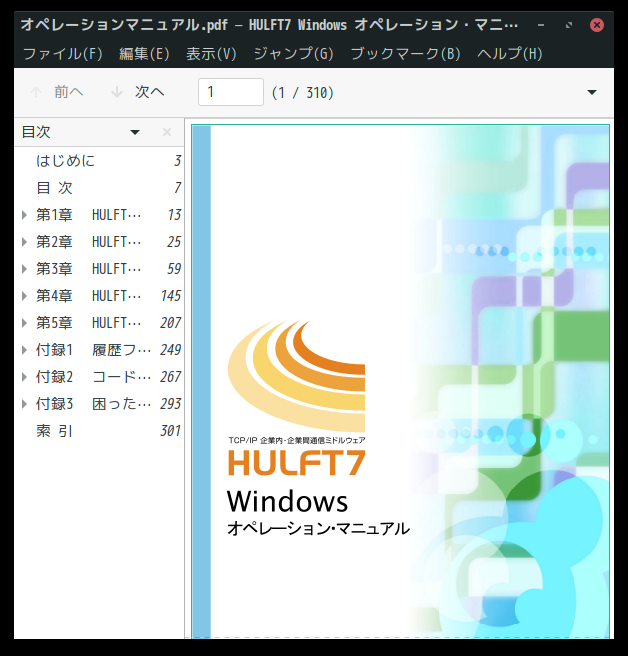Open the toolbar options dropdown arrow

(592, 92)
